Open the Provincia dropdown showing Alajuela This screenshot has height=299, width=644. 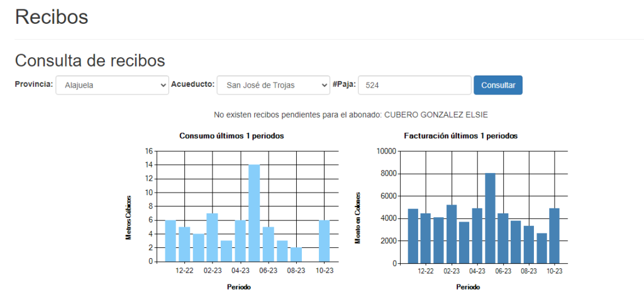point(111,85)
